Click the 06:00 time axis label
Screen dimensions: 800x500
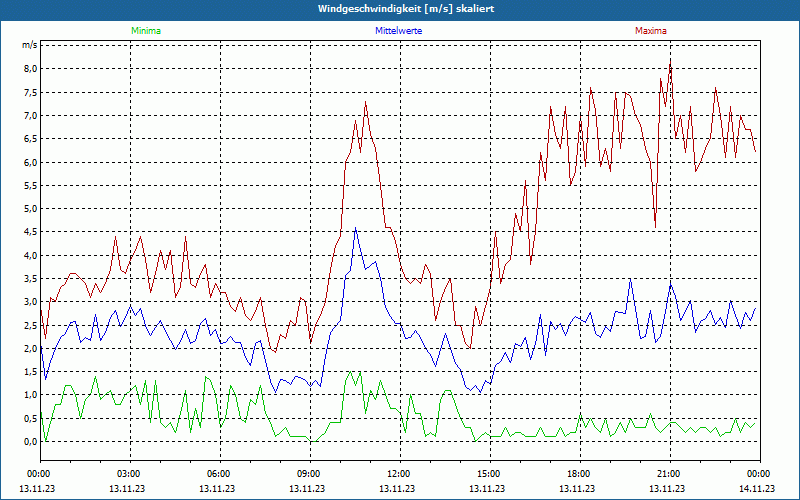coord(220,474)
